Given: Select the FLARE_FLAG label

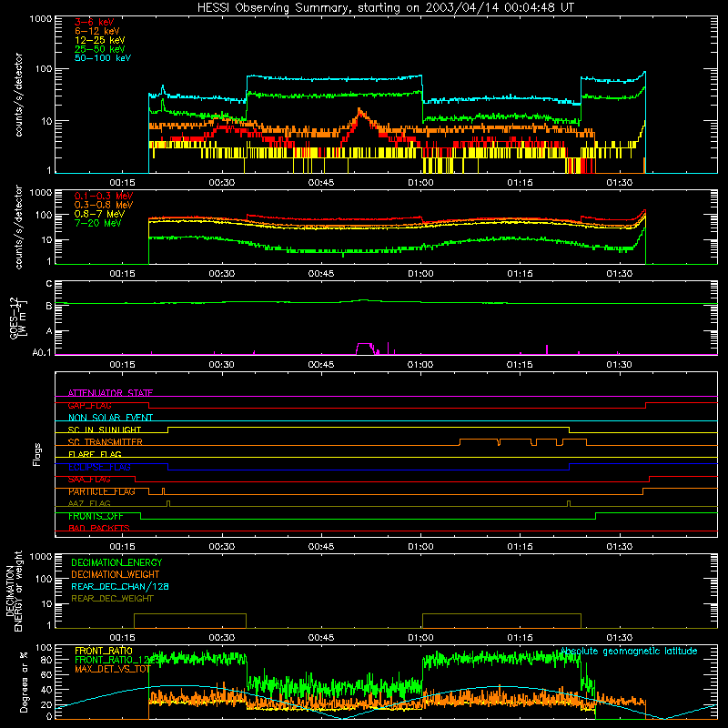Looking at the screenshot, I should [95, 454].
